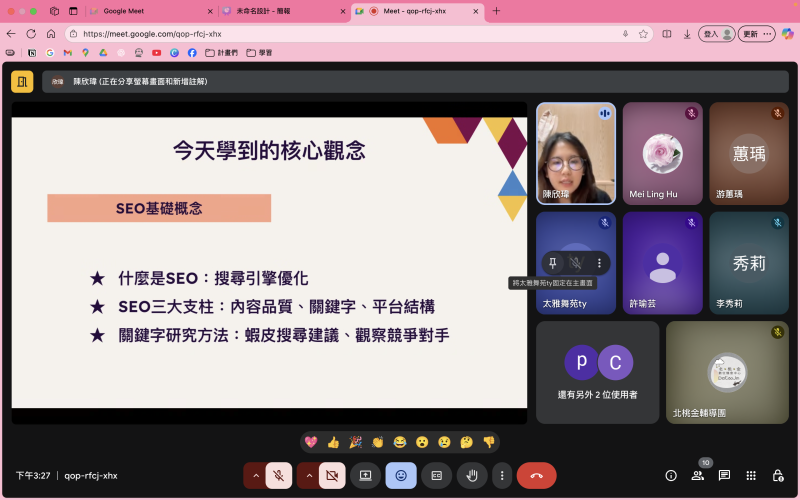Open more options for 太雅舞苑ty tile

pos(599,263)
